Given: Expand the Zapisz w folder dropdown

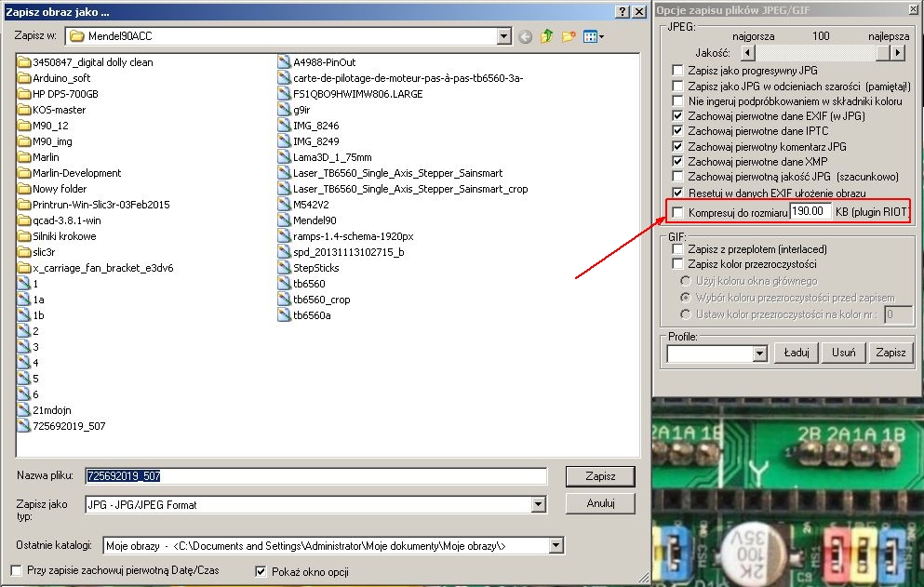Looking at the screenshot, I should 503,36.
